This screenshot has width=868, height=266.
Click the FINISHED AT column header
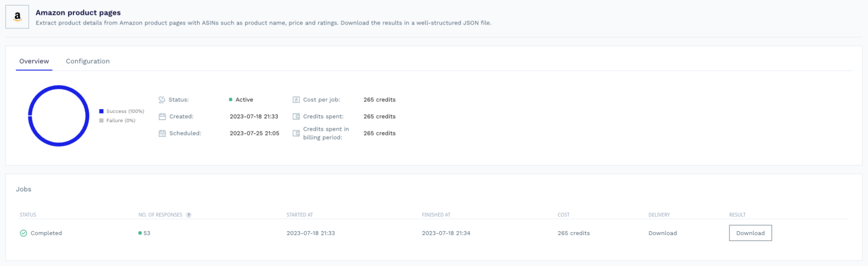(436, 215)
